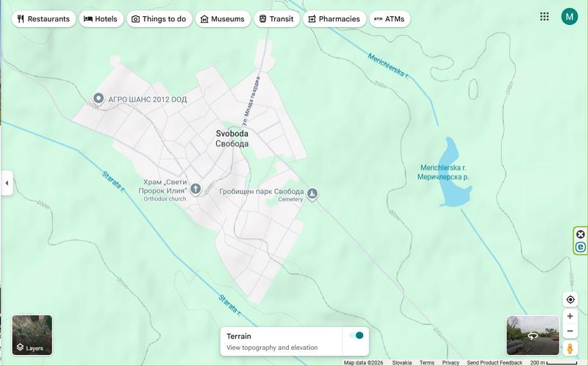
Task: Turn off the Terrain toggle switch
Action: [x=356, y=335]
